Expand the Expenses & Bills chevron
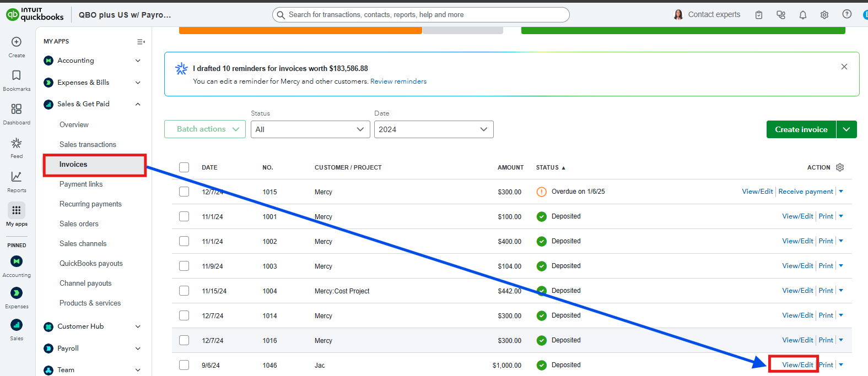The width and height of the screenshot is (868, 376). 138,83
